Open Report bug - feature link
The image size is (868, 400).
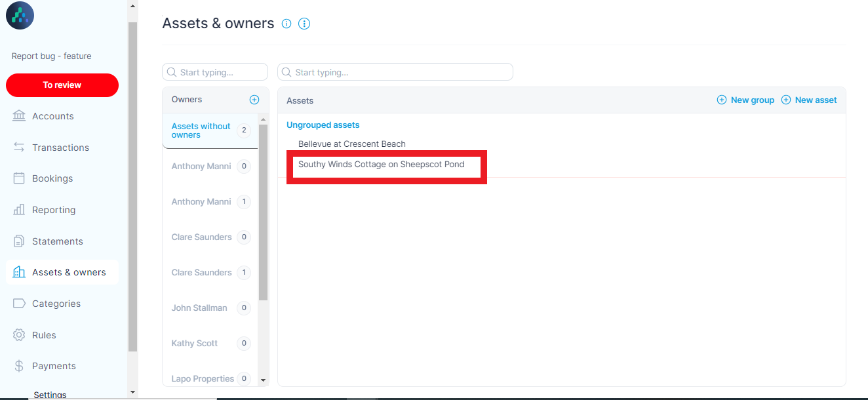[51, 56]
